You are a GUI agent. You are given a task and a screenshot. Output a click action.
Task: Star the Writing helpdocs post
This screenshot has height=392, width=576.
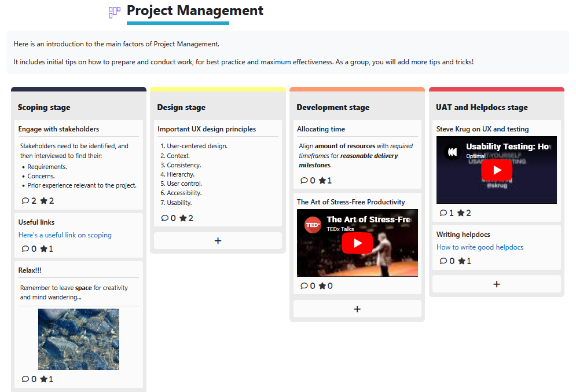pos(463,261)
